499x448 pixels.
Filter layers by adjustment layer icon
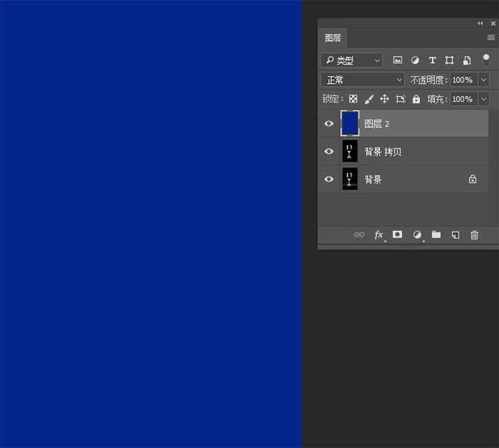[415, 61]
